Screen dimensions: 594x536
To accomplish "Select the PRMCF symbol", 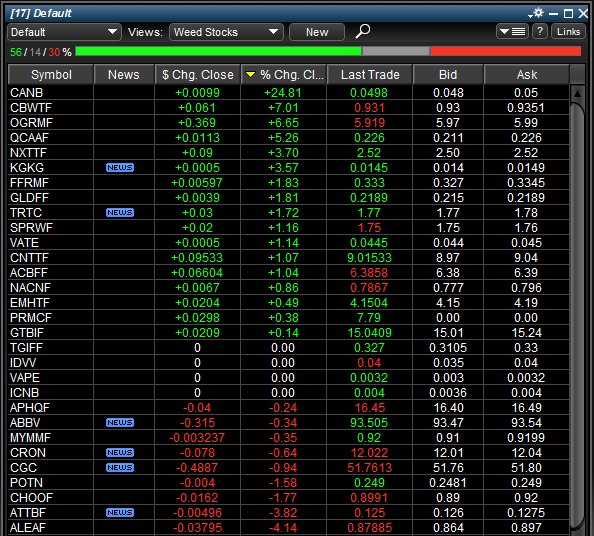I will pyautogui.click(x=31, y=317).
